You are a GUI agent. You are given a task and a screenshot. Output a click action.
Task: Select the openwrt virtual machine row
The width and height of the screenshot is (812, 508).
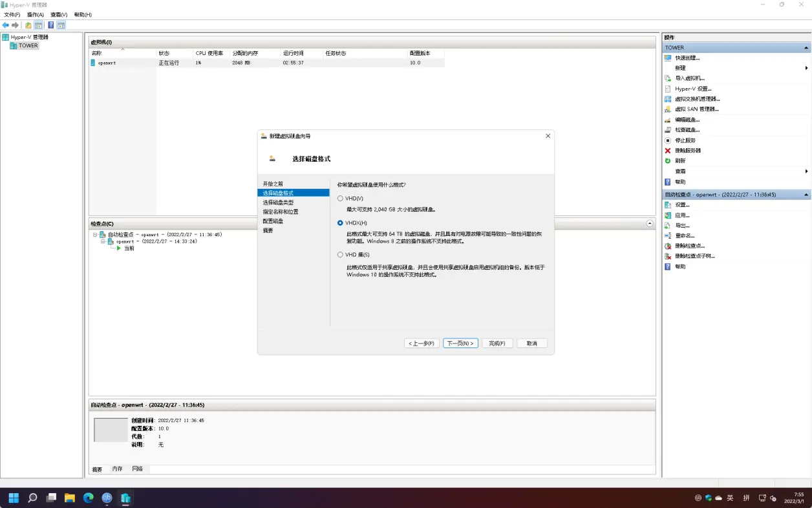266,63
